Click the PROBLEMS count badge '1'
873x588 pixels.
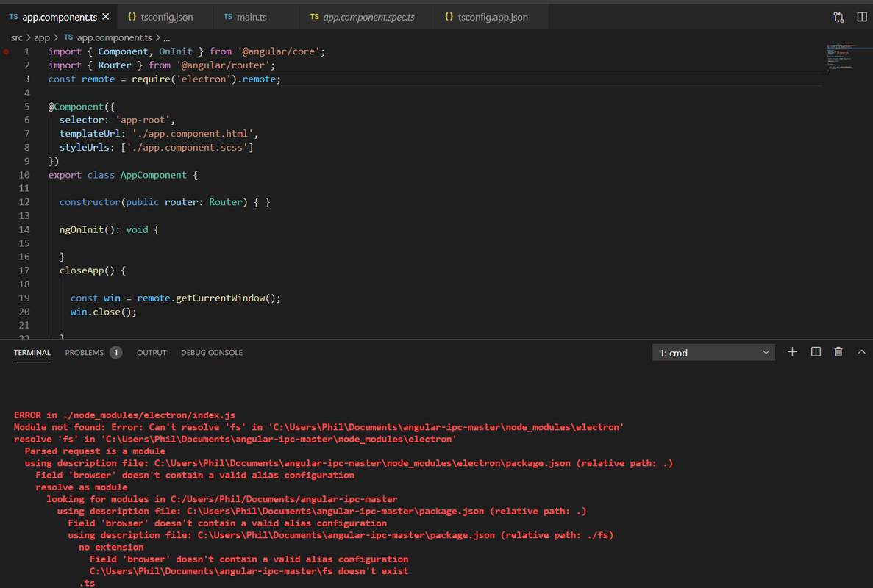[115, 353]
